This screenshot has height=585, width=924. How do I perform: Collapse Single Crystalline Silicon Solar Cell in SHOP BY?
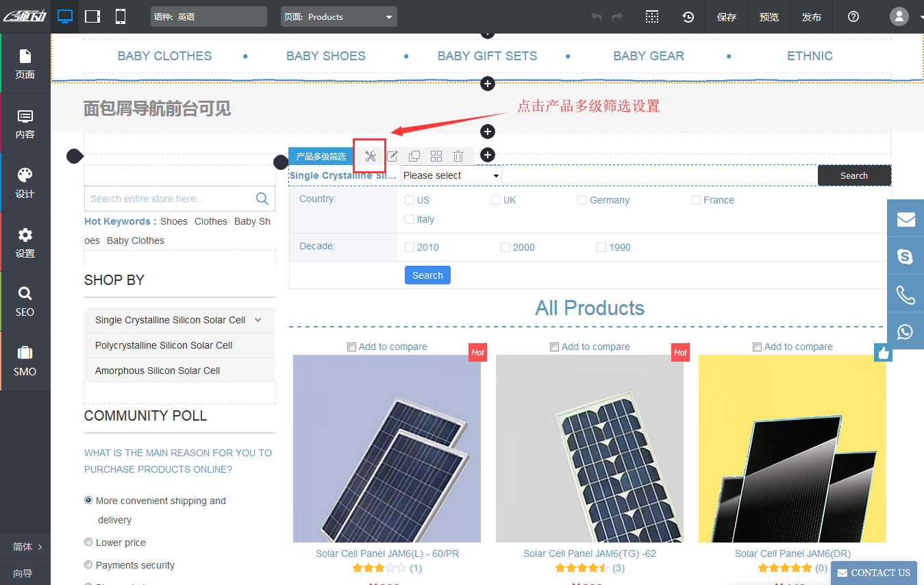(x=258, y=319)
